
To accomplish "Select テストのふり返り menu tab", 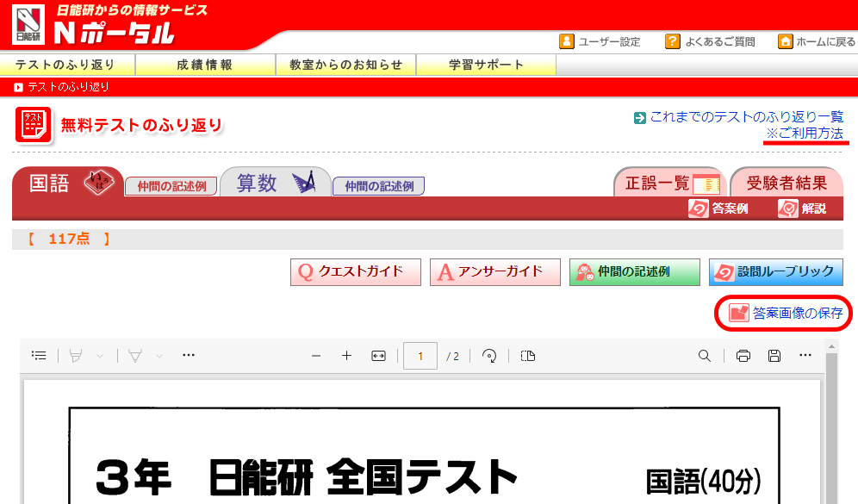I will [x=66, y=65].
